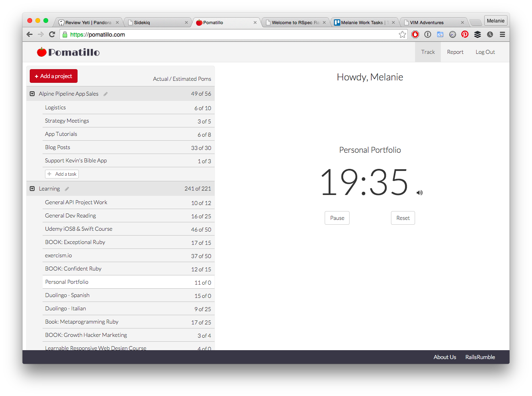532x396 pixels.
Task: Select the Personal Portfolio task row
Action: (x=128, y=282)
